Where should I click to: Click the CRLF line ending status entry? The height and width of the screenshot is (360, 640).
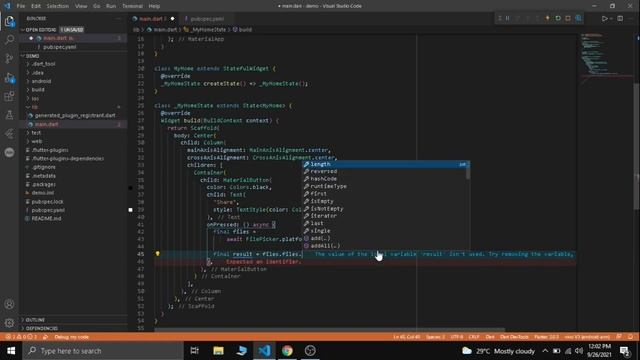click(474, 337)
